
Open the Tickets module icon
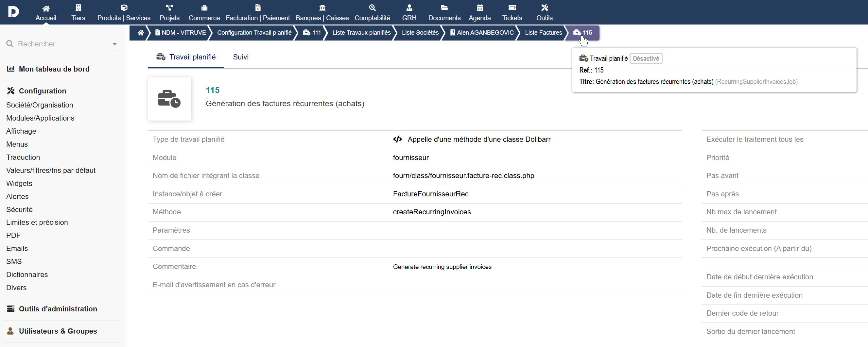[512, 8]
